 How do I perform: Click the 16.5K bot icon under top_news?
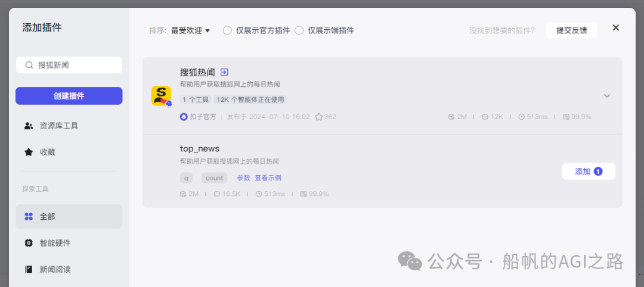click(217, 194)
